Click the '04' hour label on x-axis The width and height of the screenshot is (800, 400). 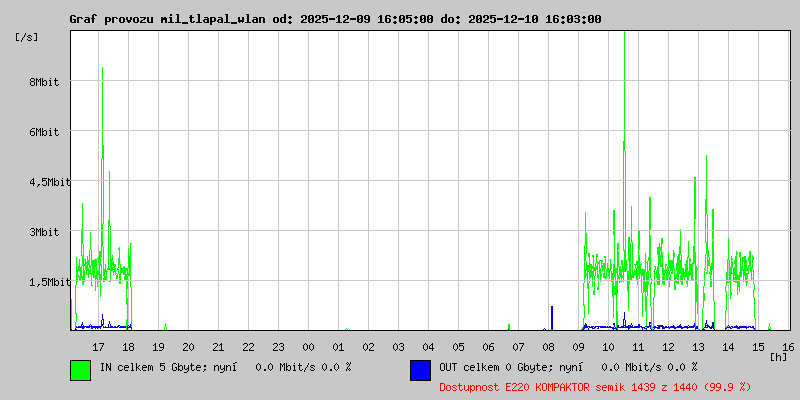click(x=429, y=347)
